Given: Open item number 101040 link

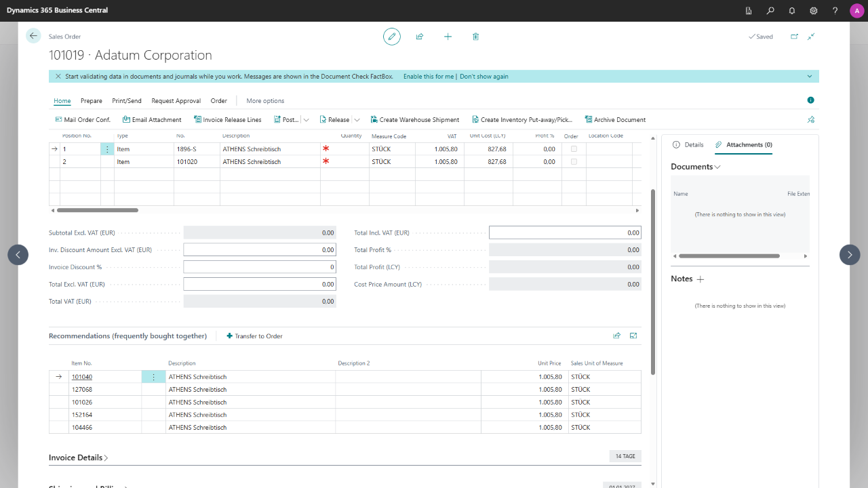Looking at the screenshot, I should [82, 377].
